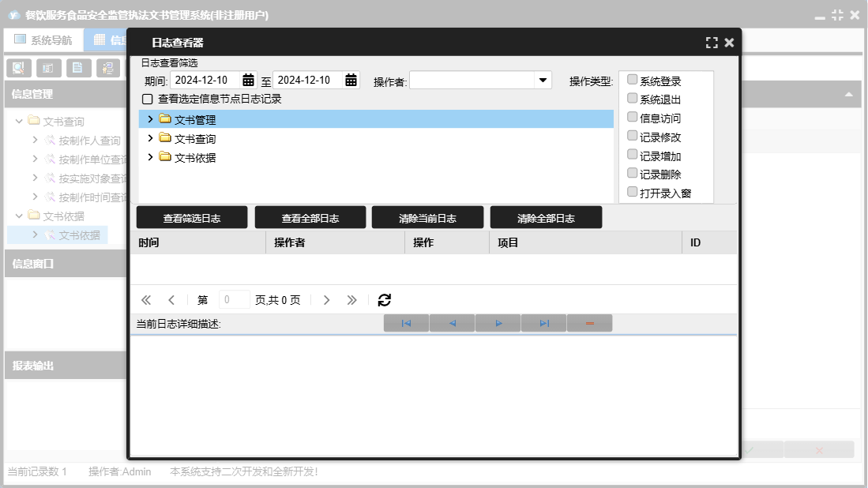Go to the next log page
This screenshot has height=488, width=868.
coord(327,300)
